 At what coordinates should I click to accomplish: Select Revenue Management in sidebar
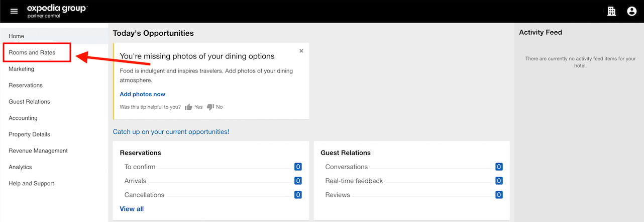pyautogui.click(x=38, y=151)
